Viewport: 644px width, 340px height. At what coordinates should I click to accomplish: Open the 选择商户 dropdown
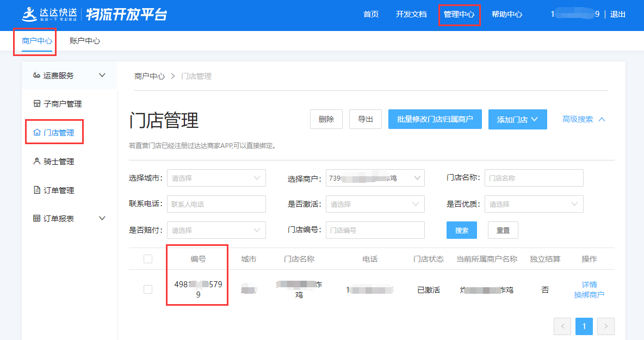click(375, 178)
